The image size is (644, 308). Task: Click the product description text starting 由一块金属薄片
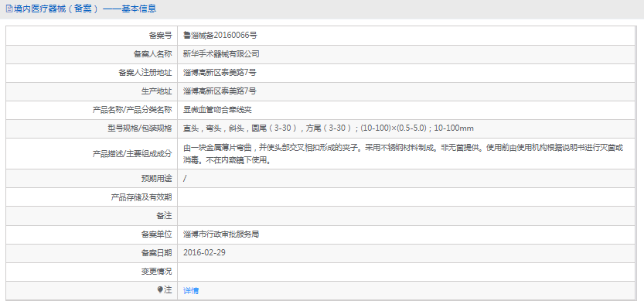click(404, 154)
